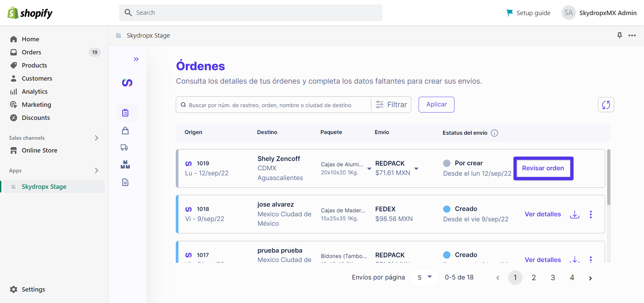Image resolution: width=644 pixels, height=303 pixels.
Task: Click the Destino column header
Action: tap(267, 132)
